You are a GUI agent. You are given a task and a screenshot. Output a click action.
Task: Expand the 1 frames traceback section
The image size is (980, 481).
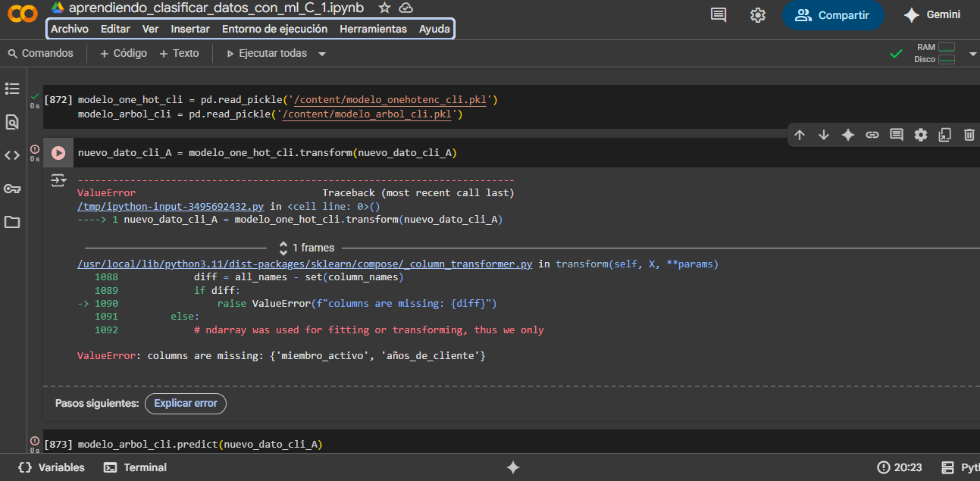(308, 248)
